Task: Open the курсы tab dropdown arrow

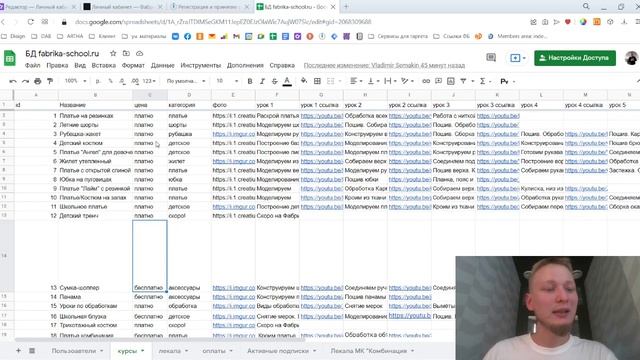Action: tap(142, 351)
